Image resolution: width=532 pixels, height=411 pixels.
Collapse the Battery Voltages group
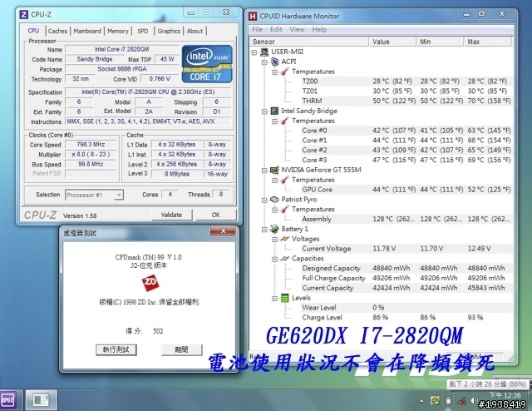[x=275, y=239]
